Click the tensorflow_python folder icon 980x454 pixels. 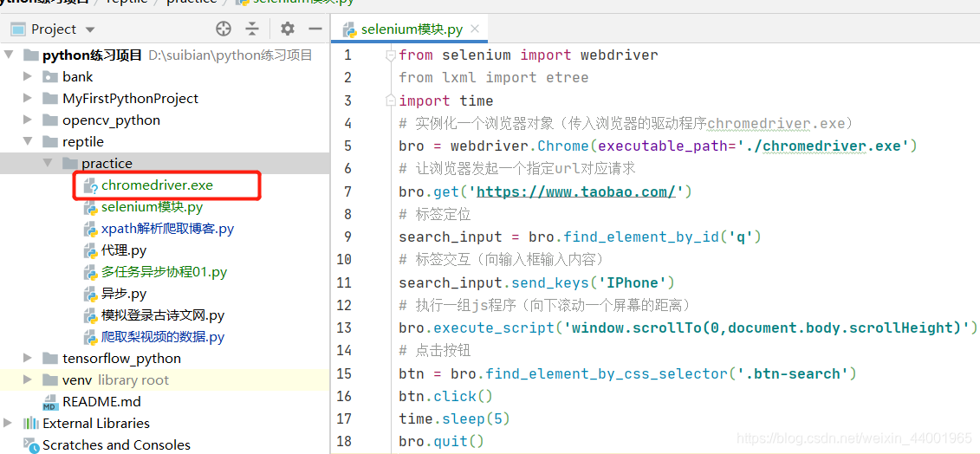click(x=50, y=359)
